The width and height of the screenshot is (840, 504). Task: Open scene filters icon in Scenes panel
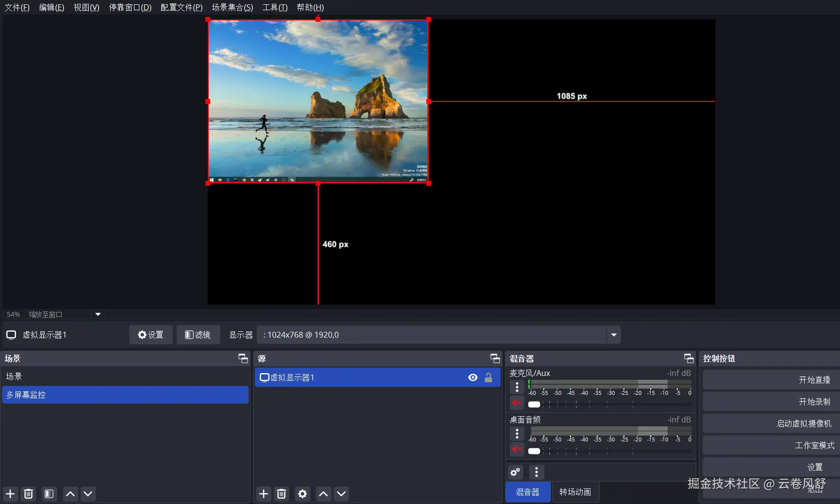point(49,494)
